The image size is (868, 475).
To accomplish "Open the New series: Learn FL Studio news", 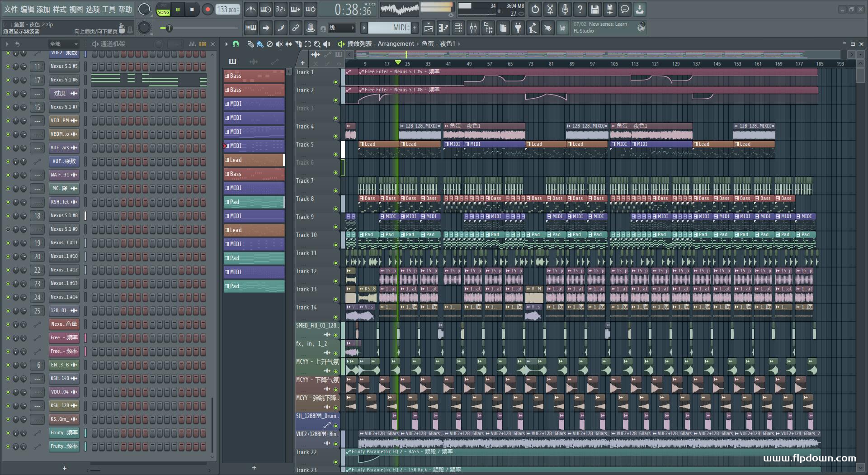I will pyautogui.click(x=609, y=28).
